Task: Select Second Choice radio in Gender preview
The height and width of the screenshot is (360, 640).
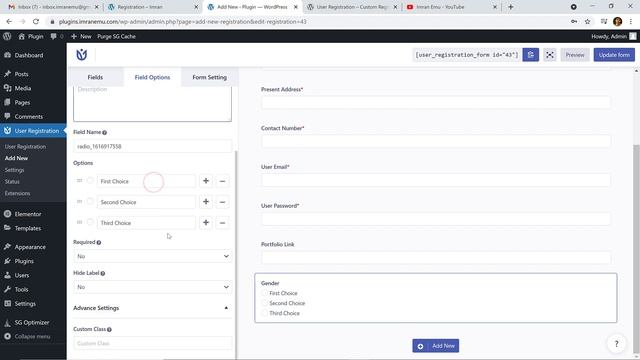Action: (x=264, y=303)
